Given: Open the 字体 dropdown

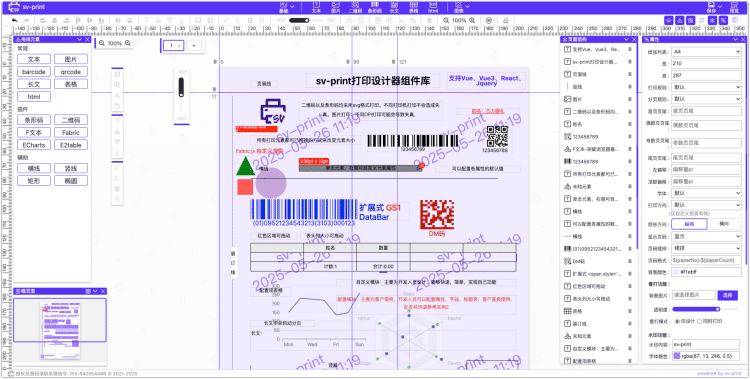Looking at the screenshot, I should point(706,193).
